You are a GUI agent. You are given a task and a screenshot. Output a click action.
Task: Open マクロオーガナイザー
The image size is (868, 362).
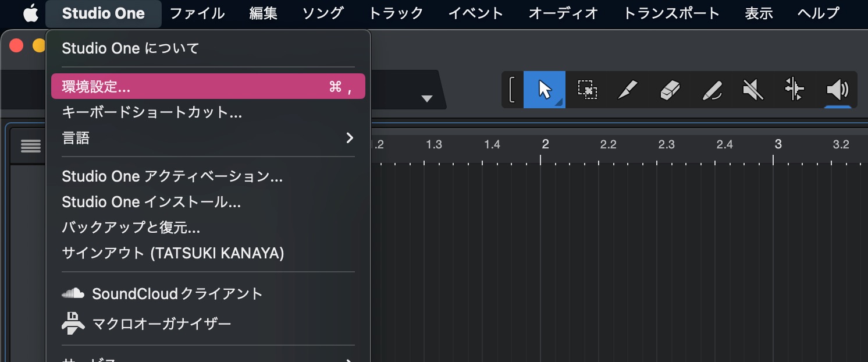(208, 323)
